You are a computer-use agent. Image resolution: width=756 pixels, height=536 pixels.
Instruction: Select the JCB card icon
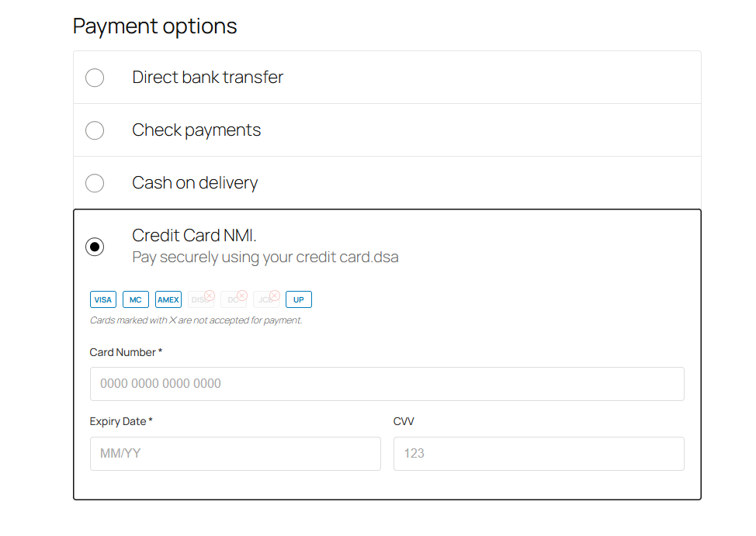tap(265, 299)
